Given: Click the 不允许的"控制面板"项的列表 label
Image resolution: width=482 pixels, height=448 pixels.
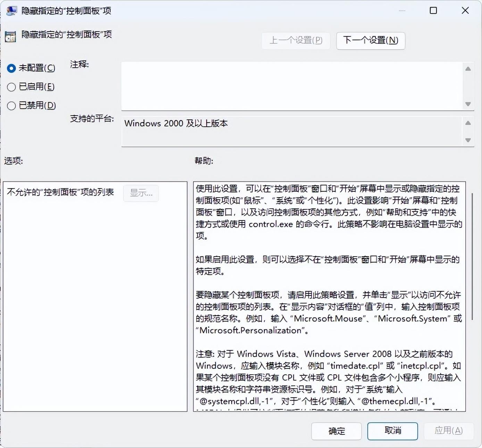Looking at the screenshot, I should [x=60, y=192].
